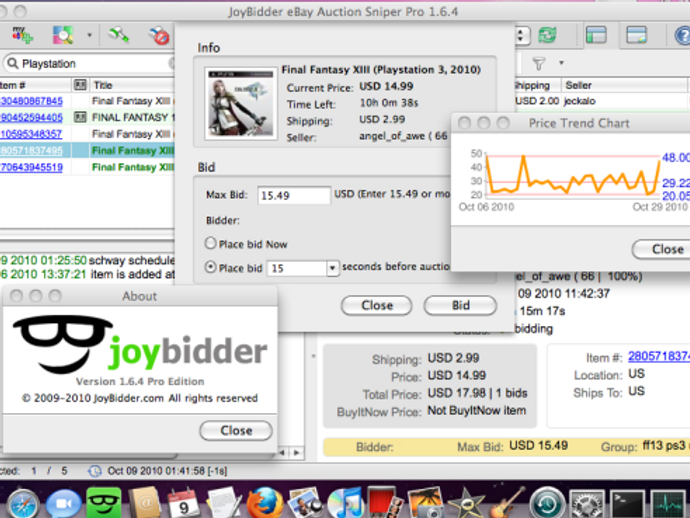Open help via the question mark icon
The width and height of the screenshot is (690, 518).
click(682, 36)
